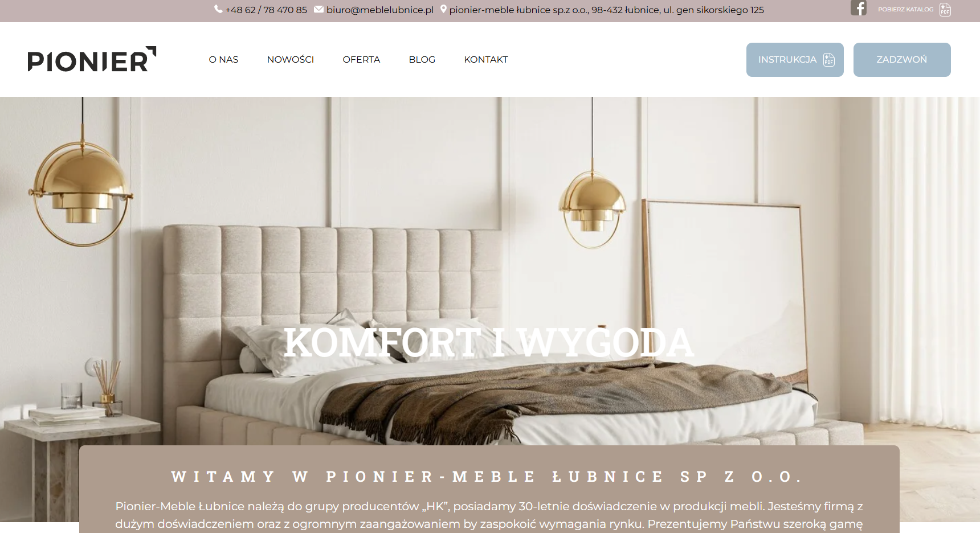Click the PDF icon inside Instrukcja button
Viewport: 980px width, 533px height.
[829, 60]
